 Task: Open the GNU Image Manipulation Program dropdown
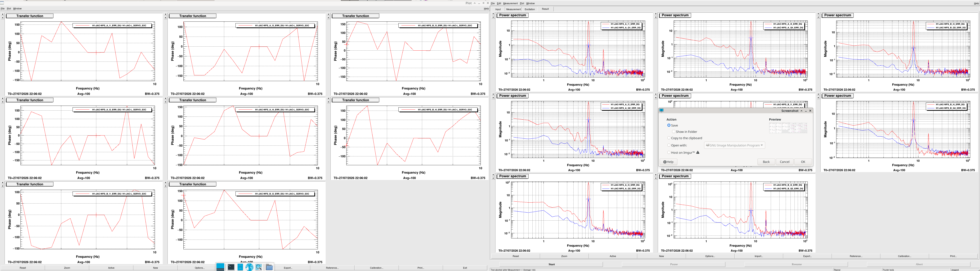[x=734, y=145]
